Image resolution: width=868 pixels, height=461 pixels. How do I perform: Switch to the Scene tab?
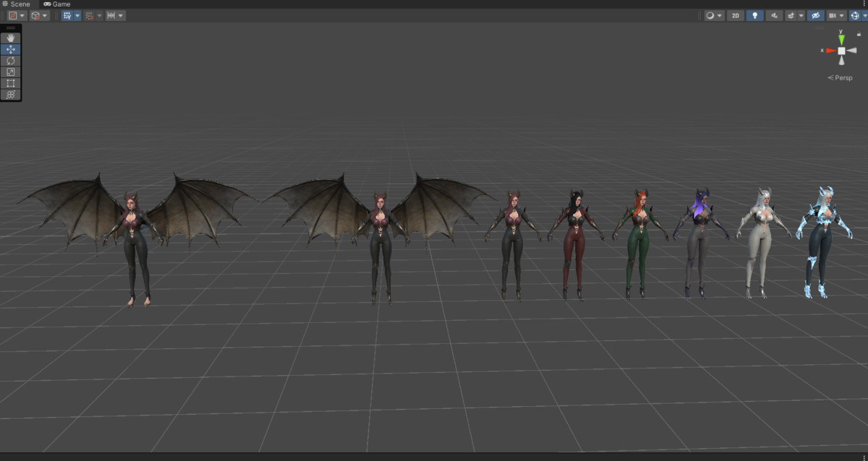pyautogui.click(x=16, y=4)
